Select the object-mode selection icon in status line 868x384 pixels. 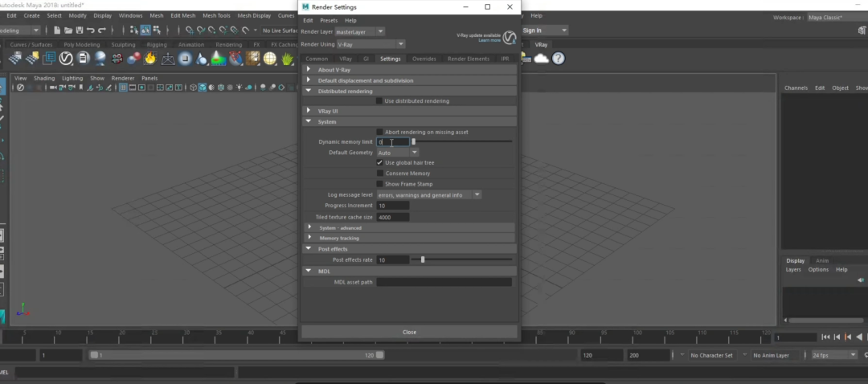(x=145, y=31)
